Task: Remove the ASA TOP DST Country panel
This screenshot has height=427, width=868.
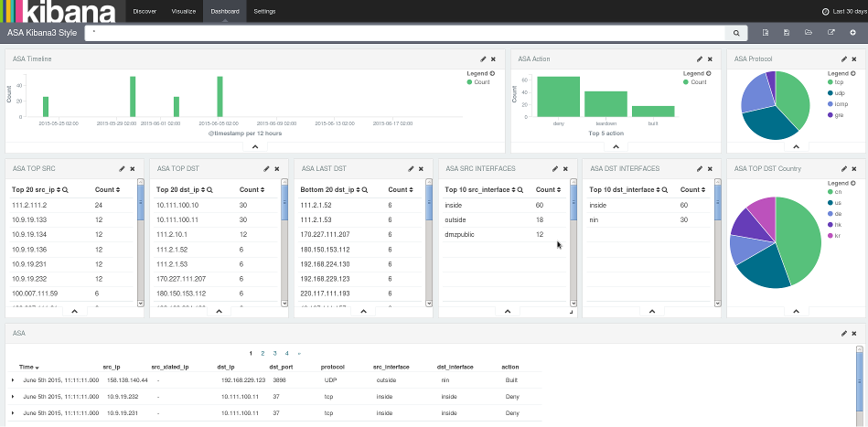Action: (x=854, y=169)
